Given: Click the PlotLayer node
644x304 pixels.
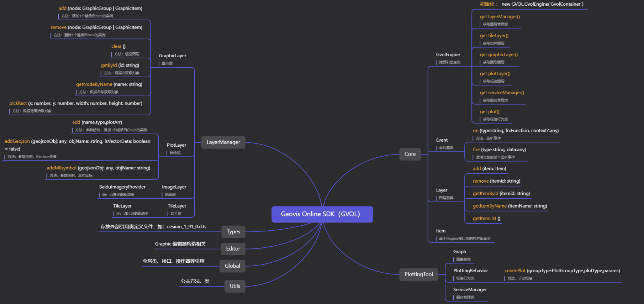Looking at the screenshot, I should point(176,148).
